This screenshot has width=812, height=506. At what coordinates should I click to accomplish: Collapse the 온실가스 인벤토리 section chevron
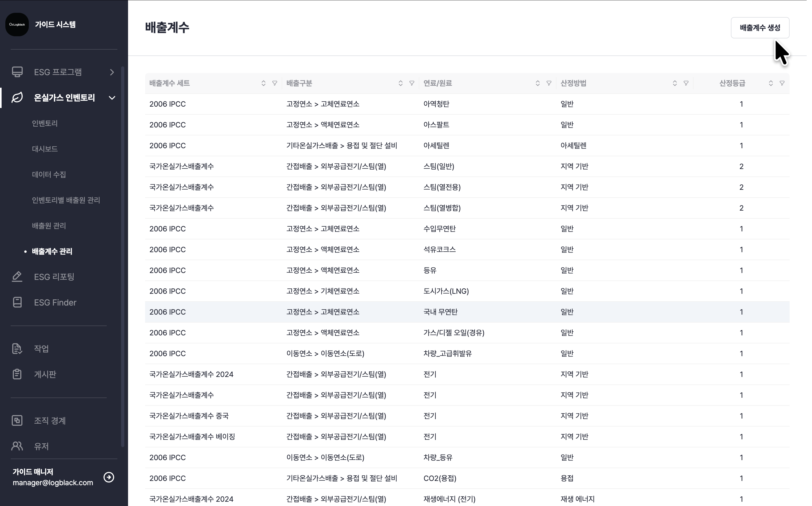point(112,98)
